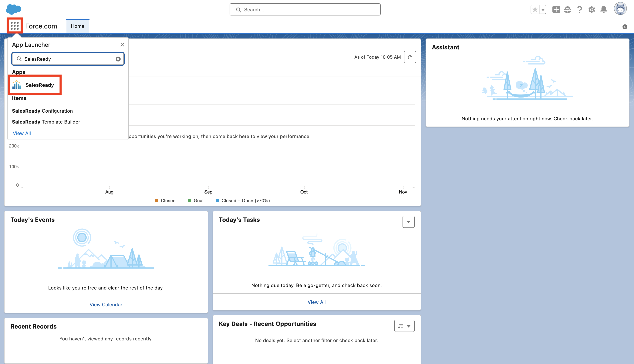Open the Setup gear icon

(x=592, y=9)
